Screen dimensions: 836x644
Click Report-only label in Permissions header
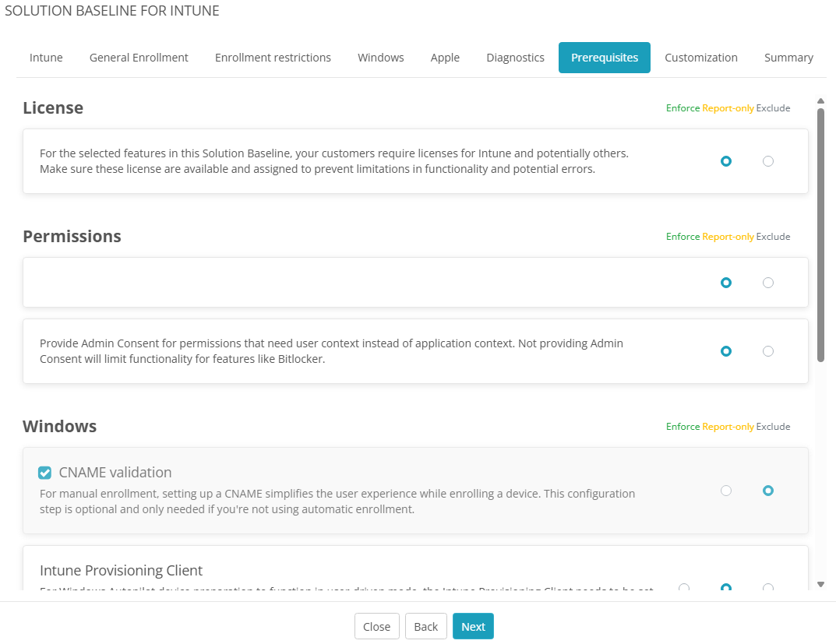tap(728, 237)
